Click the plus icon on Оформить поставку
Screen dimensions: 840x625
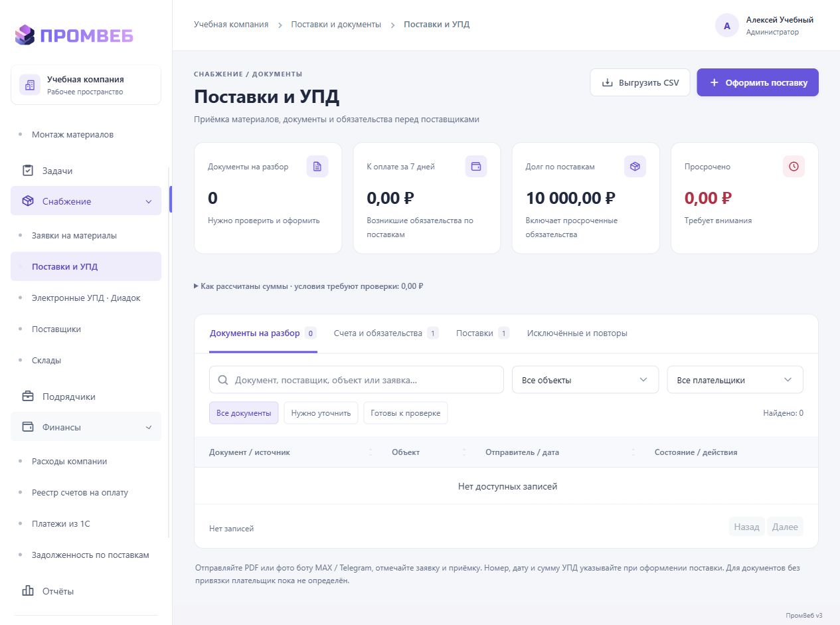(714, 83)
